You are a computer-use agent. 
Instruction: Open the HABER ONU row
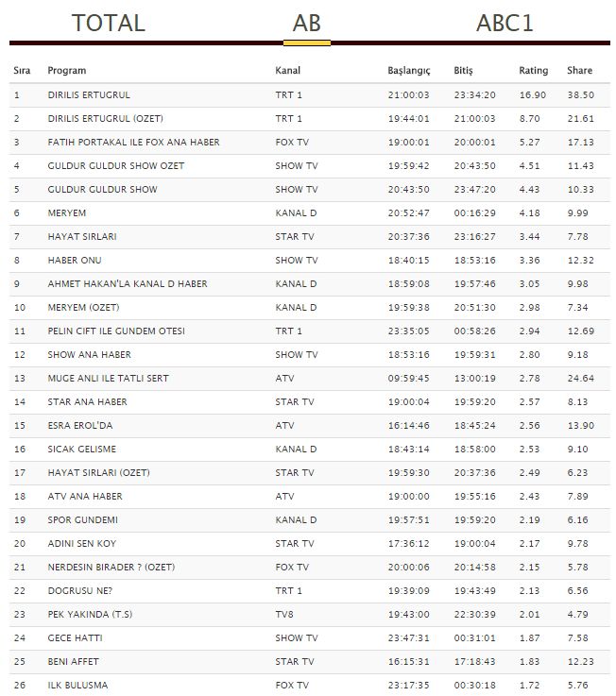pos(75,261)
